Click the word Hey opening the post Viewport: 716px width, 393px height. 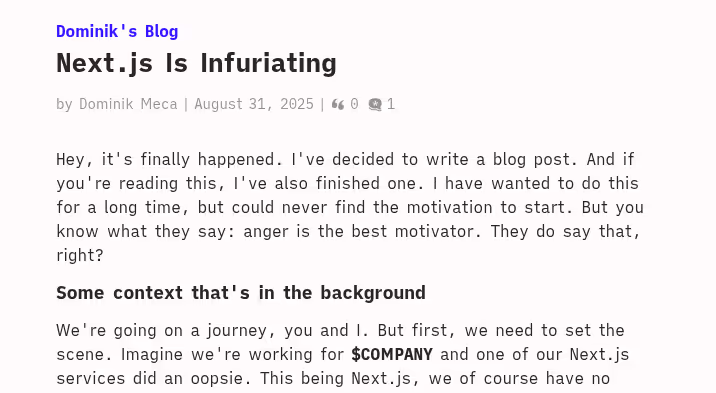pyautogui.click(x=70, y=160)
